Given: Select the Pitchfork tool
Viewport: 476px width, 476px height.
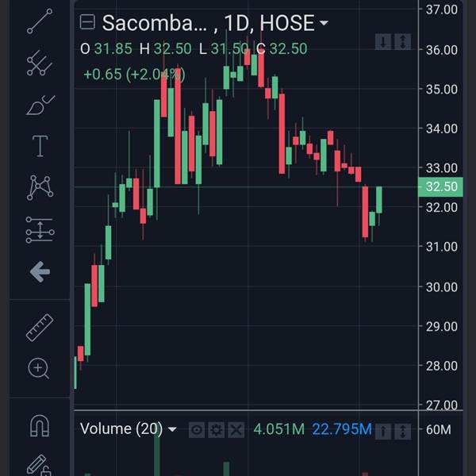Looking at the screenshot, I should 40,63.
